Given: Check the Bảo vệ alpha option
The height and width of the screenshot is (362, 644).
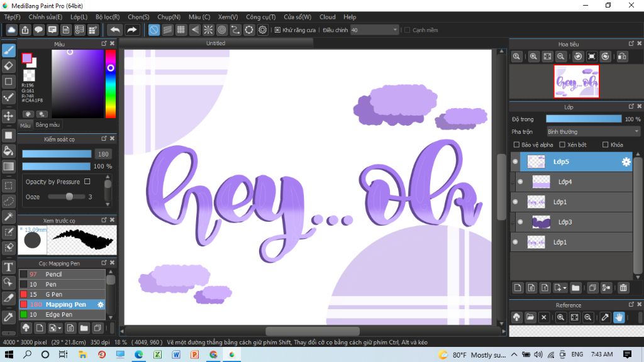Looking at the screenshot, I should (517, 145).
